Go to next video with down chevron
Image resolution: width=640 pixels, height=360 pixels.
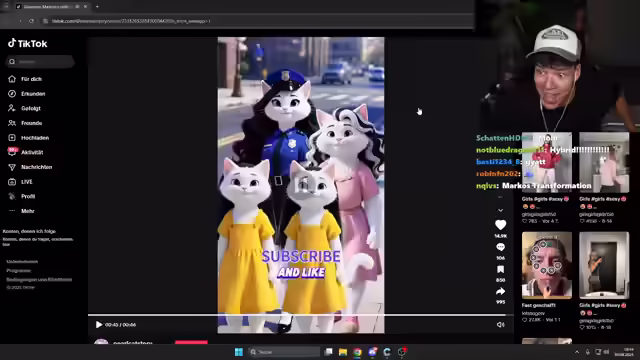[500, 210]
